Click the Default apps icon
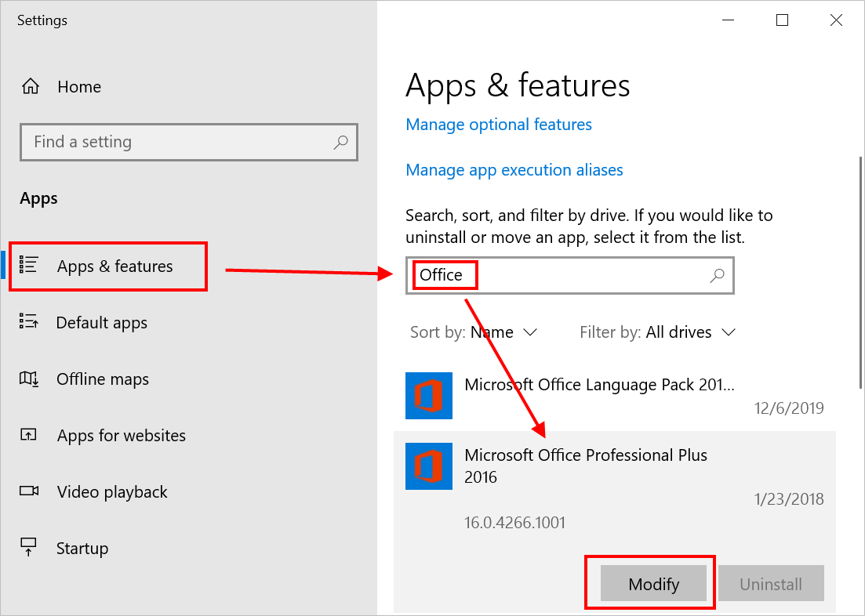 29,323
